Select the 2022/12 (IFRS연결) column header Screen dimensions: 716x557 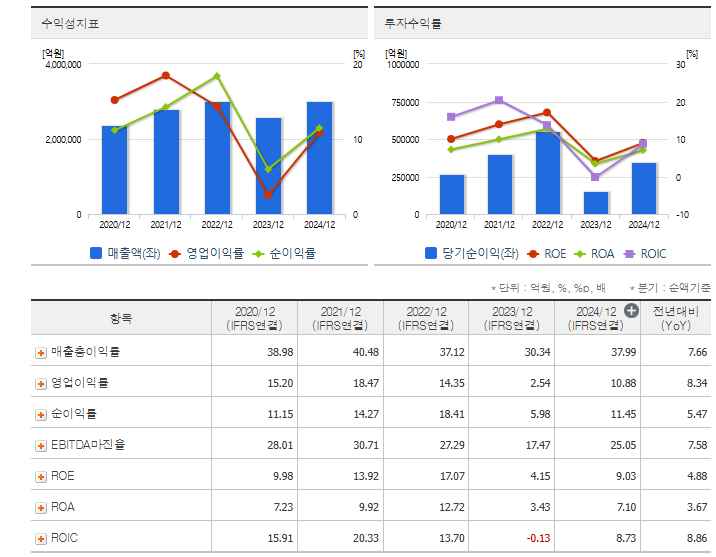click(426, 318)
